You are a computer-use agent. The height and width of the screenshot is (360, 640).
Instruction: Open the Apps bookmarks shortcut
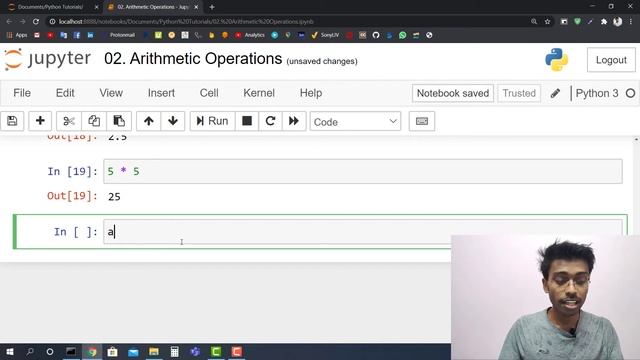[17, 35]
